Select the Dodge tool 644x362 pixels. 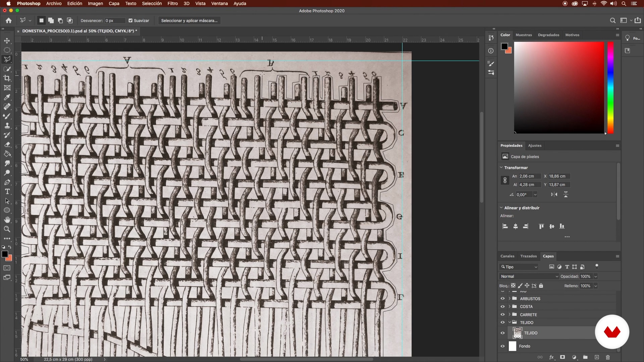point(7,173)
